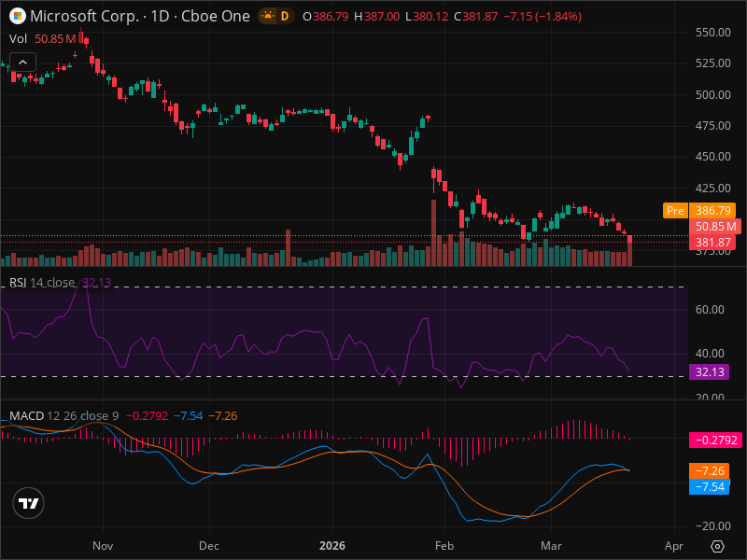Click the 2026 date axis label
This screenshot has width=747, height=560.
click(332, 546)
